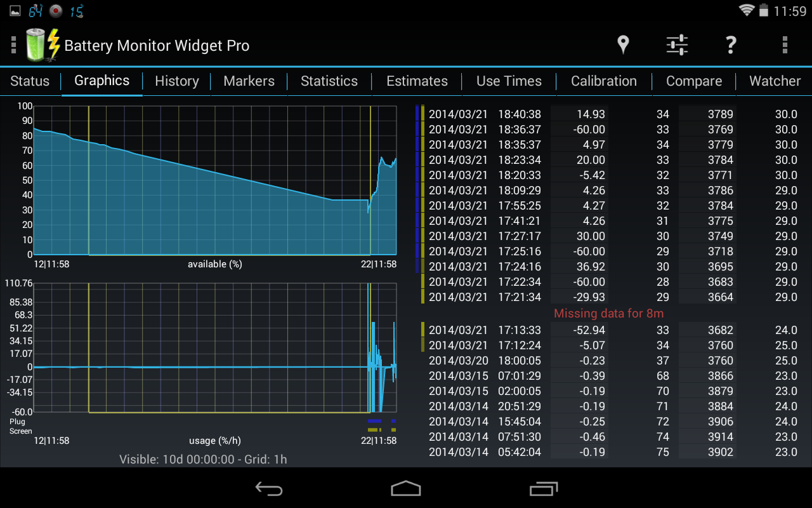Image resolution: width=812 pixels, height=508 pixels.
Task: Open the Calibration tab
Action: pos(603,81)
